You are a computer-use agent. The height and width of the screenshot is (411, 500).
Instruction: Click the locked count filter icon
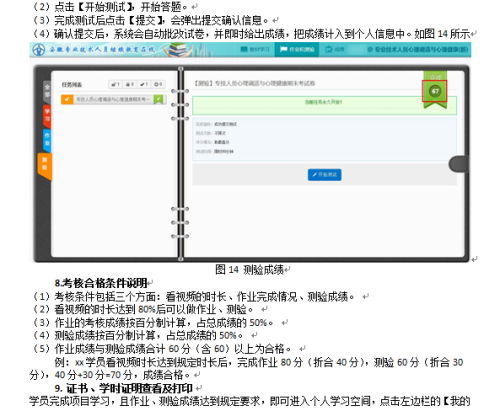coord(130,84)
